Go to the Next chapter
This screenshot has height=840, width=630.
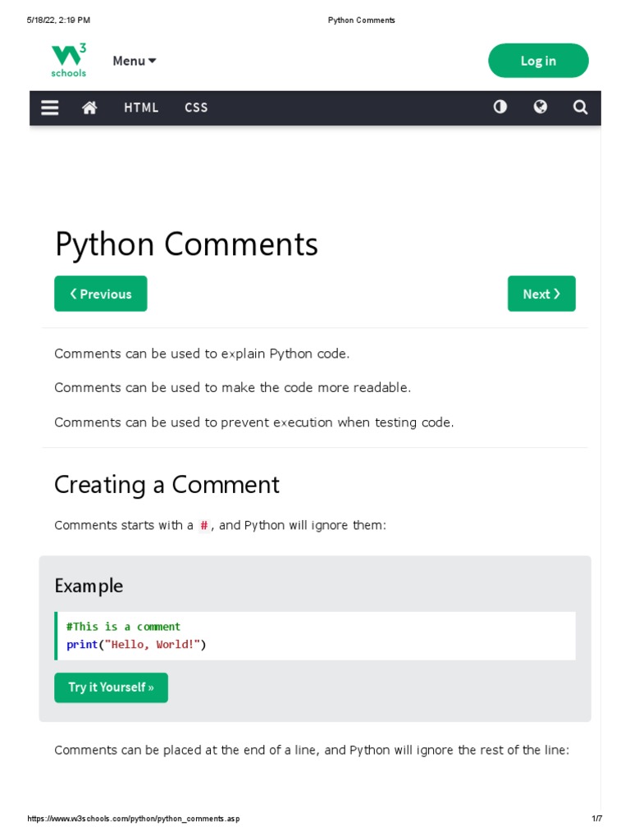tap(541, 294)
